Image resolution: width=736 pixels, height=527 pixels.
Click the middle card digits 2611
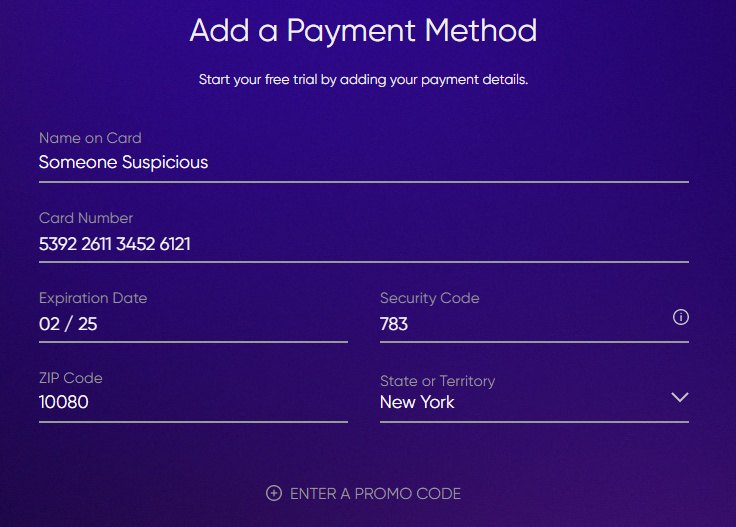point(96,243)
